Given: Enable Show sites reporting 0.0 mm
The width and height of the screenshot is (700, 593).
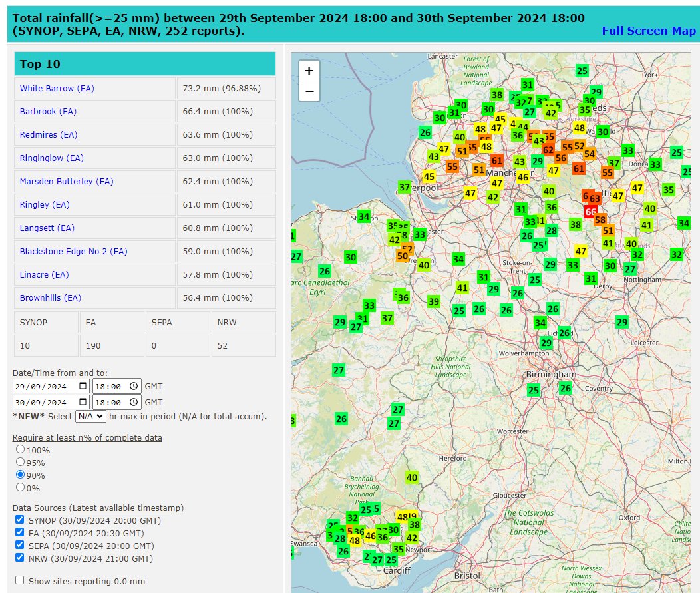Looking at the screenshot, I should click(19, 580).
